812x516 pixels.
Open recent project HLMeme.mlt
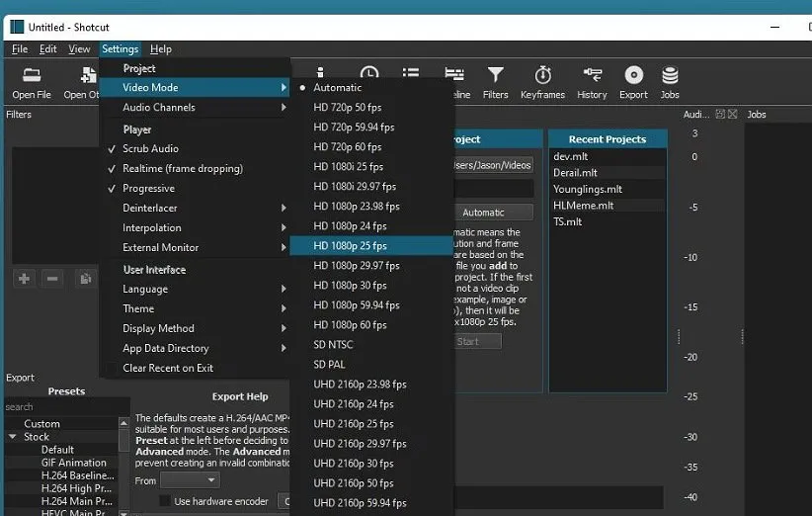click(608, 206)
